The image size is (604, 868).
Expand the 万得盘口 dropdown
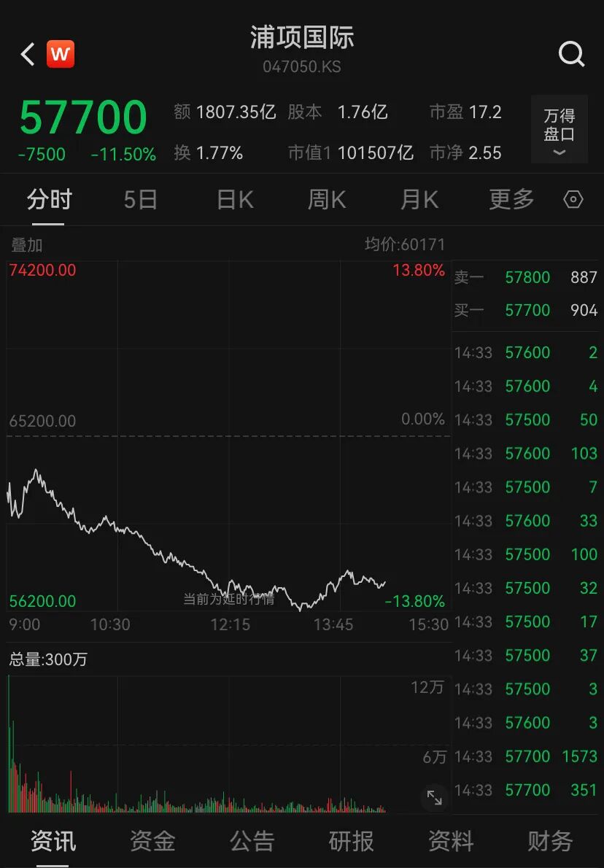[560, 130]
